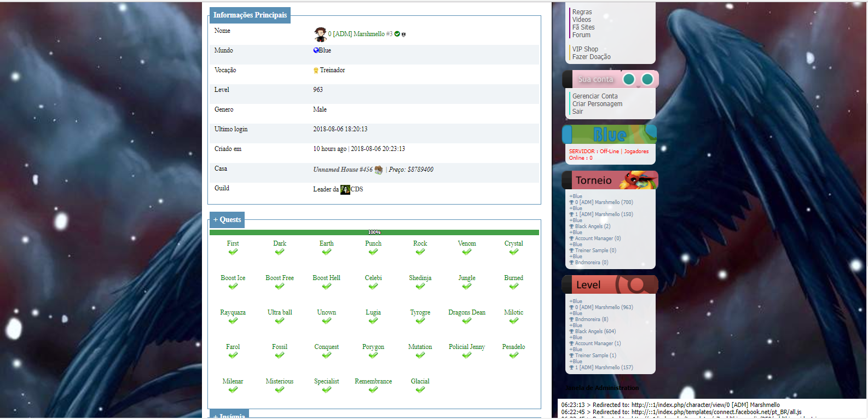
Task: Click the checkmark under the Dark quest
Action: [280, 252]
